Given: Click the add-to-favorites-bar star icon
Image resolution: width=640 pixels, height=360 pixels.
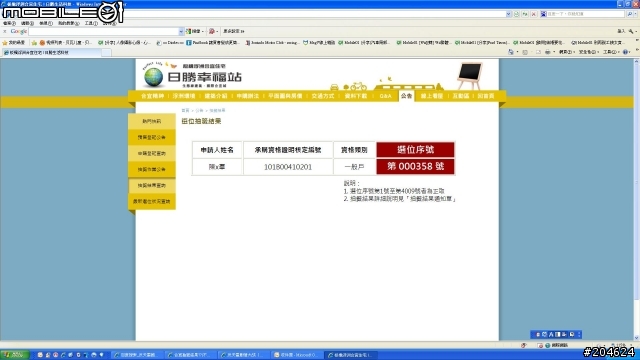Looking at the screenshot, I should pos(34,42).
